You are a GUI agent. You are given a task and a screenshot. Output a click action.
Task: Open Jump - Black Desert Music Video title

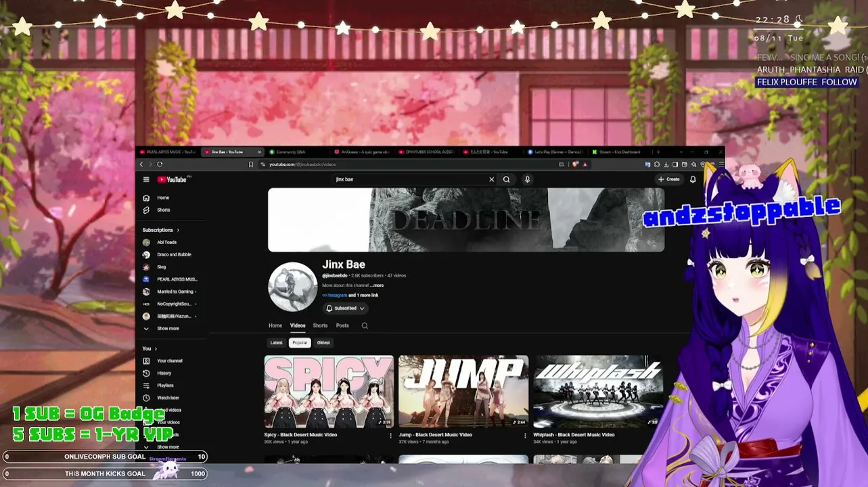pos(436,435)
